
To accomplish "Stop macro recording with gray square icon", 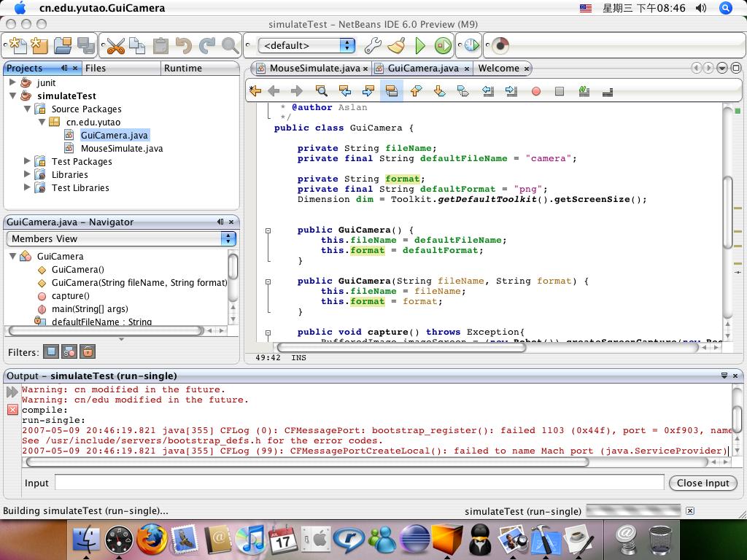I will coord(560,91).
